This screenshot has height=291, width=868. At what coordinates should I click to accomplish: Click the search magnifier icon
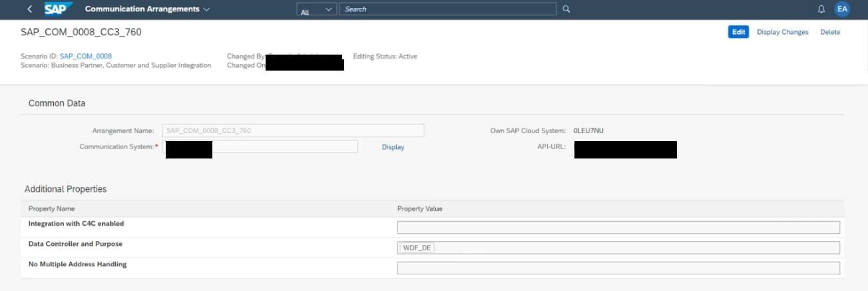(x=566, y=9)
